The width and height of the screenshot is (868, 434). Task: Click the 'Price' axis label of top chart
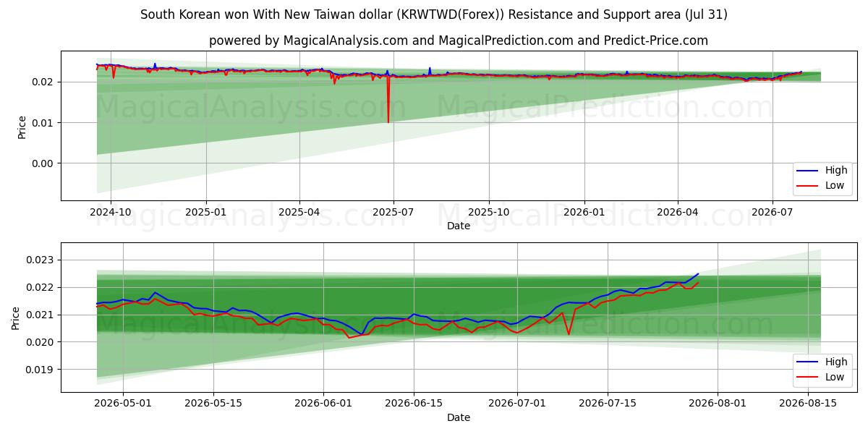coord(22,126)
